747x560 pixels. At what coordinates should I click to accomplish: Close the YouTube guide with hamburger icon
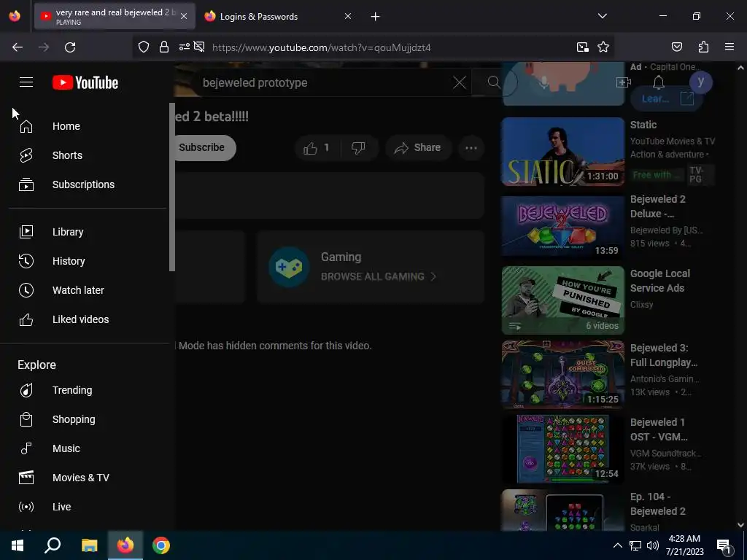26,82
